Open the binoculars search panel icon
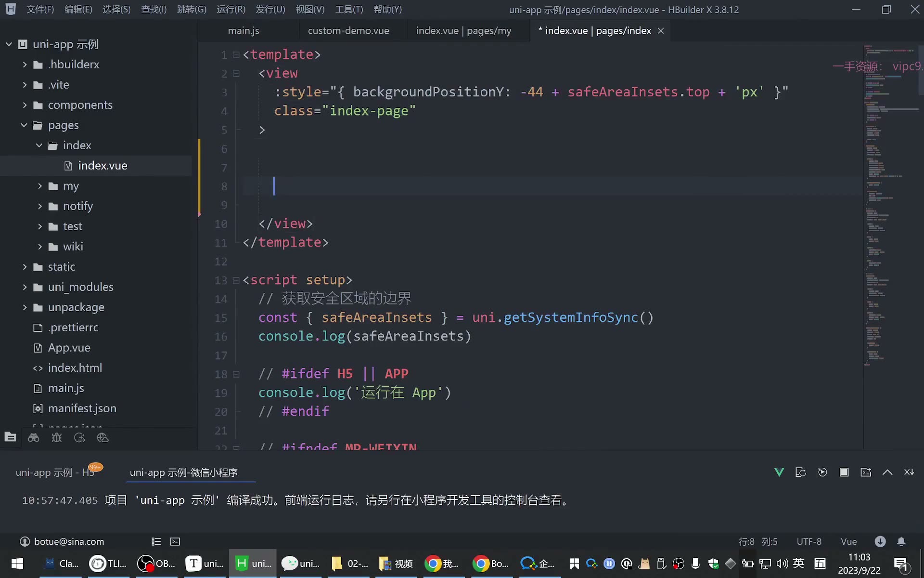 click(34, 437)
